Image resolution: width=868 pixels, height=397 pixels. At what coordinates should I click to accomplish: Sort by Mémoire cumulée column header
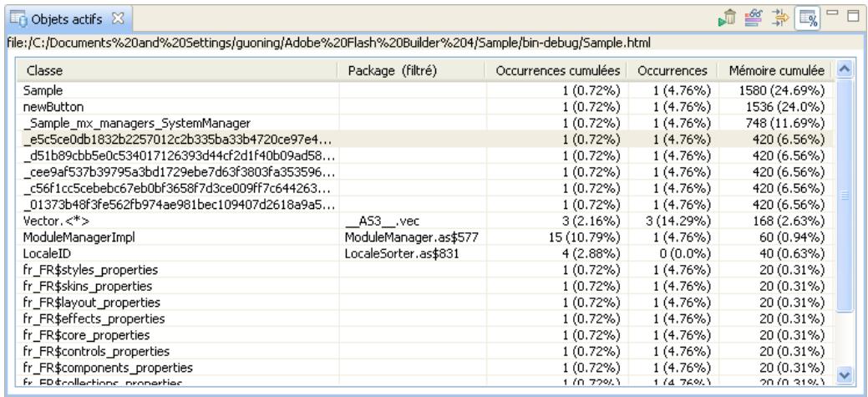(776, 71)
